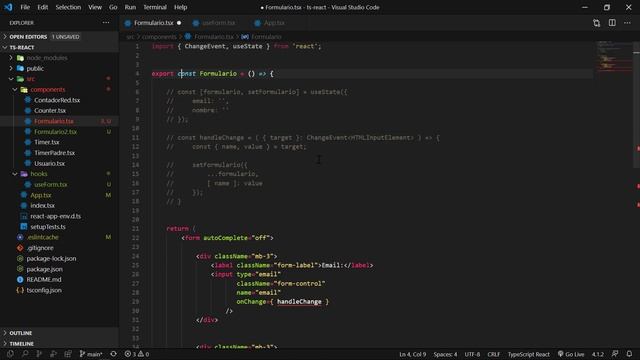This screenshot has height=360, width=640.
Task: Open the Run menu
Action: [x=130, y=7]
